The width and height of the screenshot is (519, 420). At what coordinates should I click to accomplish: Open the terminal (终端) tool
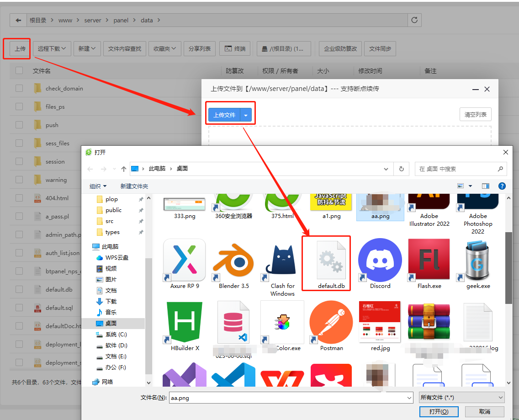[235, 49]
